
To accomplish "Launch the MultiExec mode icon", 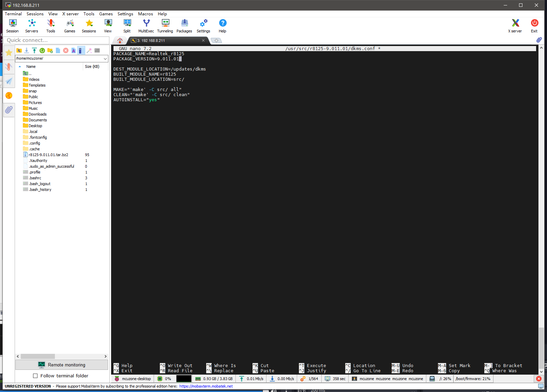I will click(146, 26).
